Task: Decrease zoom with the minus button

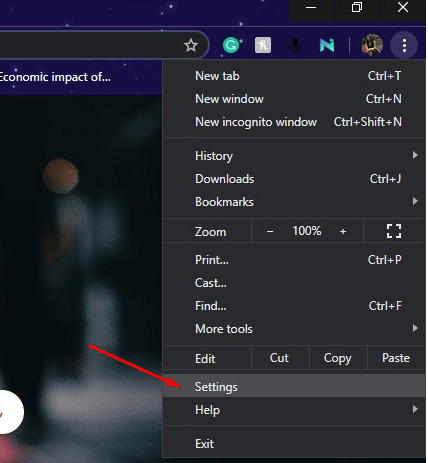Action: (270, 231)
